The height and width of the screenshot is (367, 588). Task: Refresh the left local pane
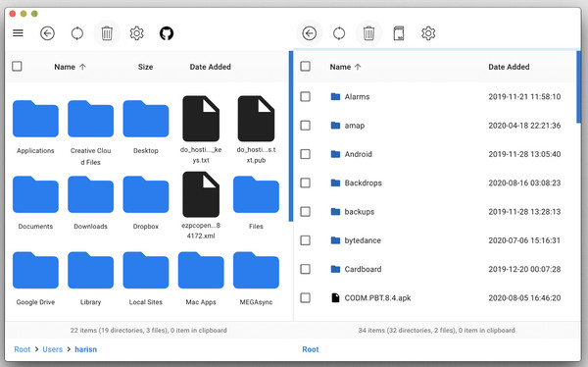pos(77,33)
